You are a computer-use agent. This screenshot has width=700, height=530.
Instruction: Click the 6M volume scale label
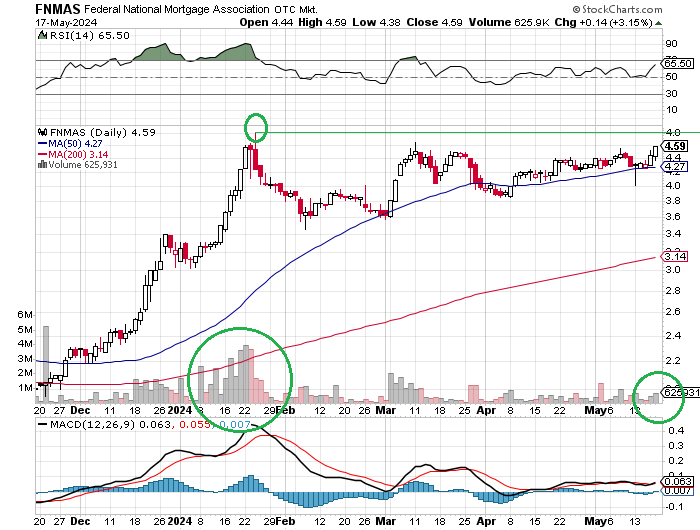[x=25, y=315]
